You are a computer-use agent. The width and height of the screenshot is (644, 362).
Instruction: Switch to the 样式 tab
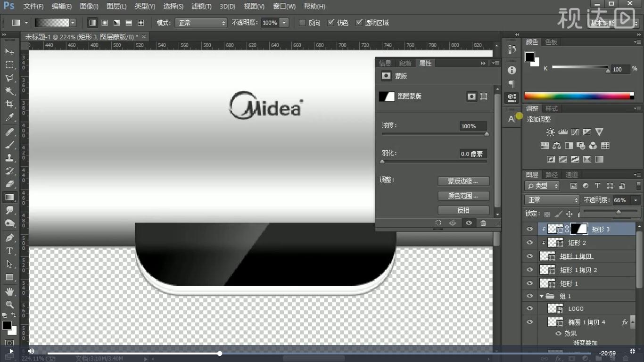(x=552, y=108)
